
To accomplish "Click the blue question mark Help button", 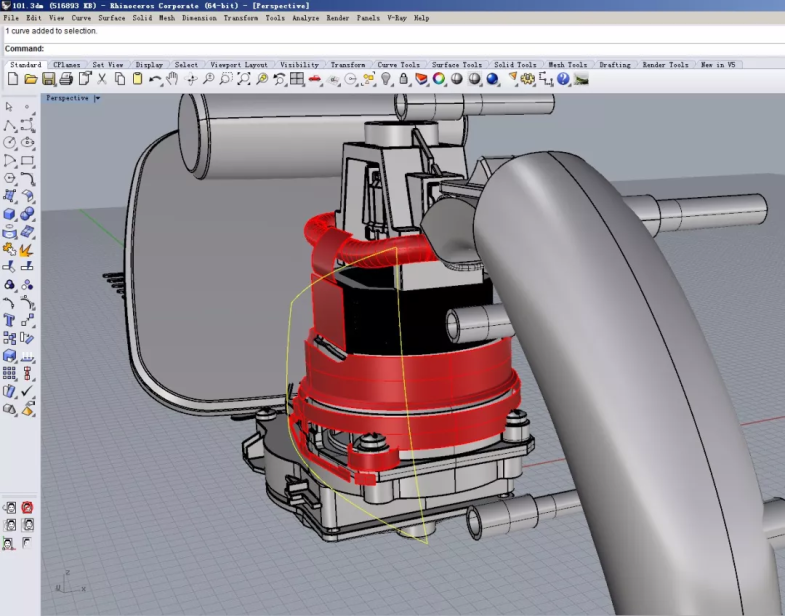I will point(563,79).
